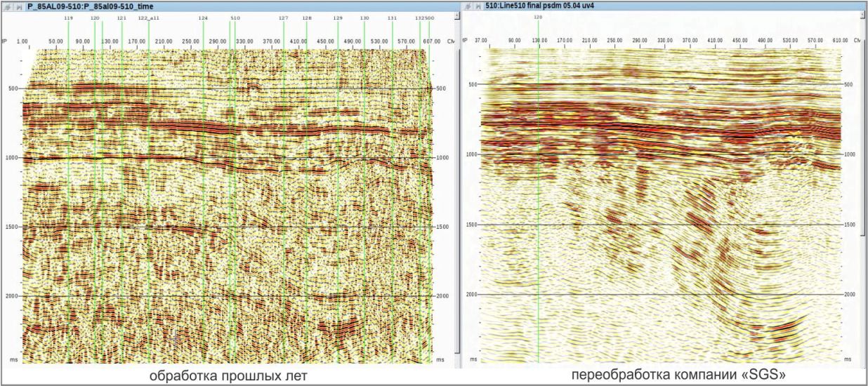
Task: Click the 330.00 tick on right section axis
Action: point(664,41)
